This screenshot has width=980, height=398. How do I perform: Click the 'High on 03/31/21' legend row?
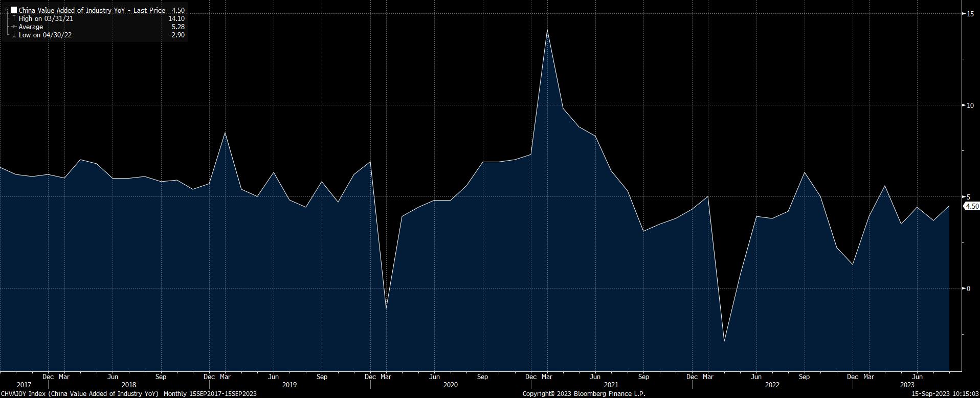click(x=45, y=18)
